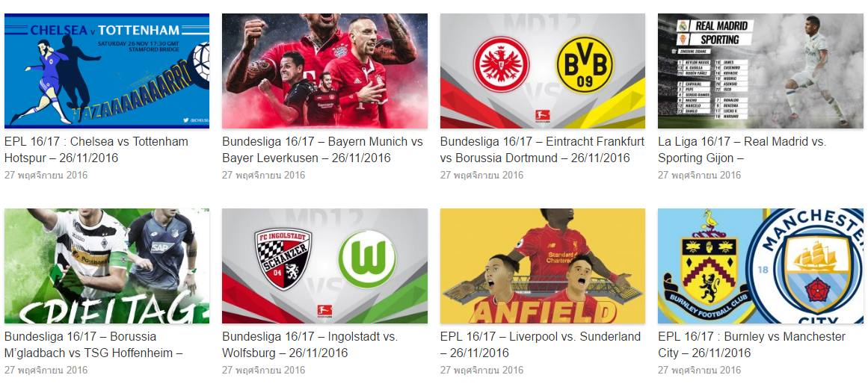Open the Bayern Munich players thumbnail
This screenshot has height=384, width=868.
point(324,71)
